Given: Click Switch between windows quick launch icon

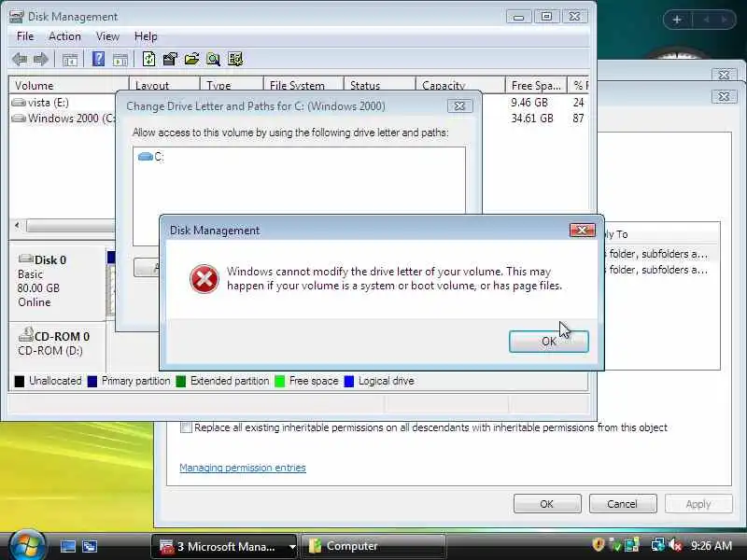Looking at the screenshot, I should 89,546.
